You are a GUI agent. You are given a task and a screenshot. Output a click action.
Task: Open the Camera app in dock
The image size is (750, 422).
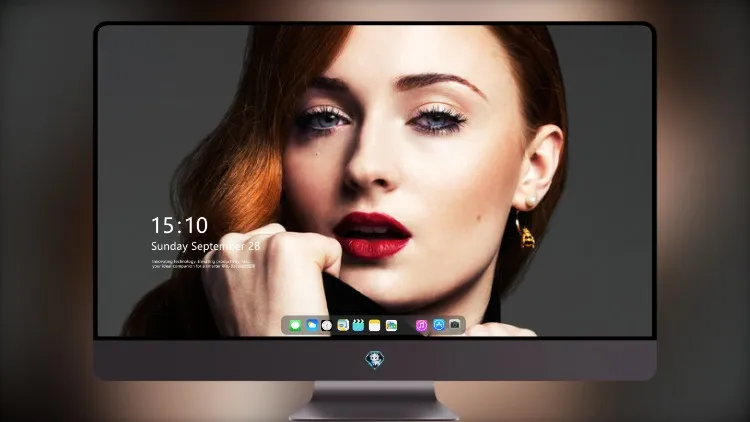[x=455, y=325]
